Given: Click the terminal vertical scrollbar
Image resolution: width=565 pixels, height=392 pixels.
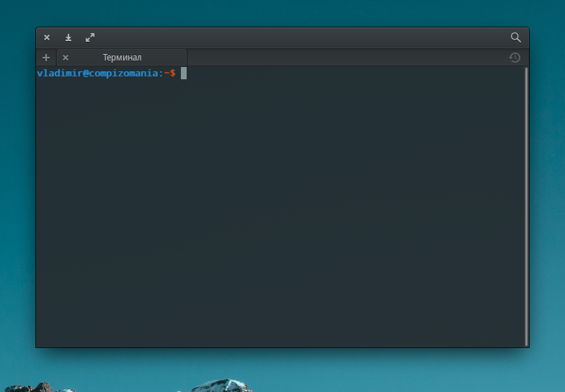Looking at the screenshot, I should point(526,207).
